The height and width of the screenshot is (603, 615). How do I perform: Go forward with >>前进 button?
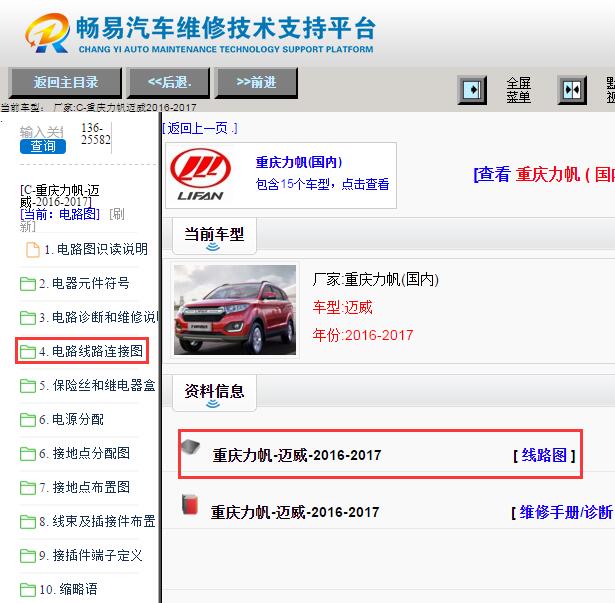256,82
